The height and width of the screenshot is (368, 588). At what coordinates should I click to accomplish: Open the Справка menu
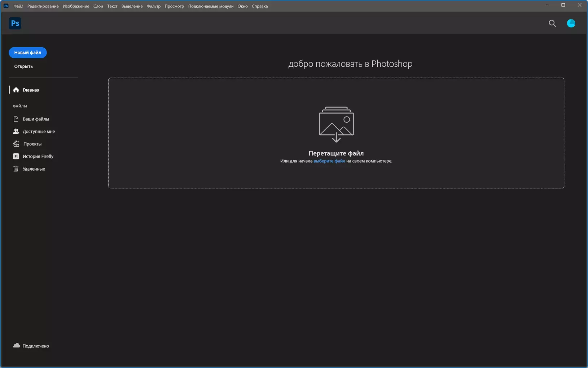[260, 6]
